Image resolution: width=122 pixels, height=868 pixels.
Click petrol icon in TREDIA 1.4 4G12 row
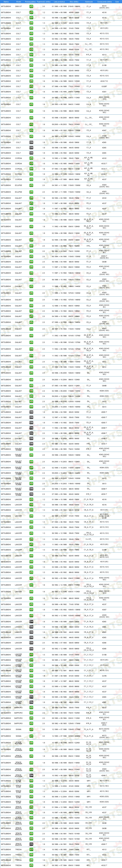(31, 850)
